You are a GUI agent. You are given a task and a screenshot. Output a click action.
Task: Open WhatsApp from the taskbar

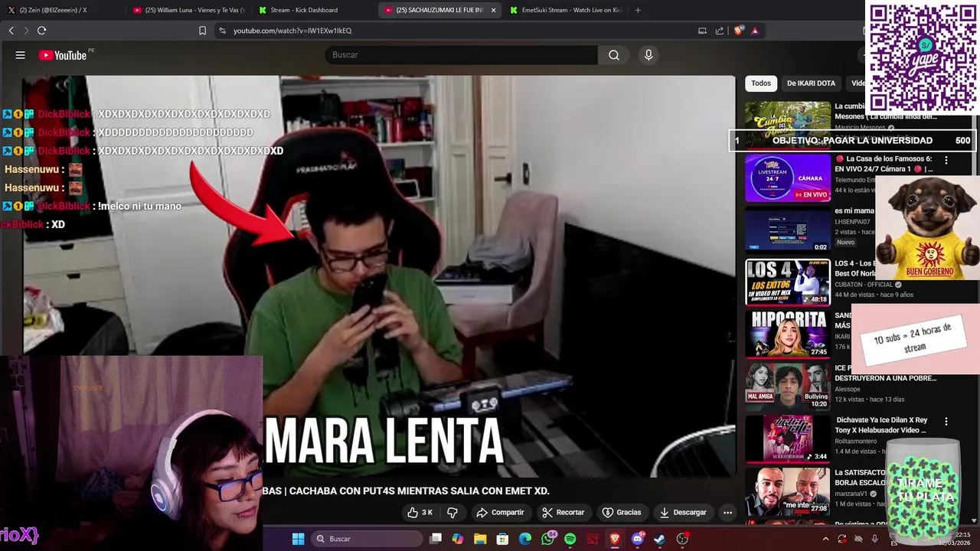547,539
